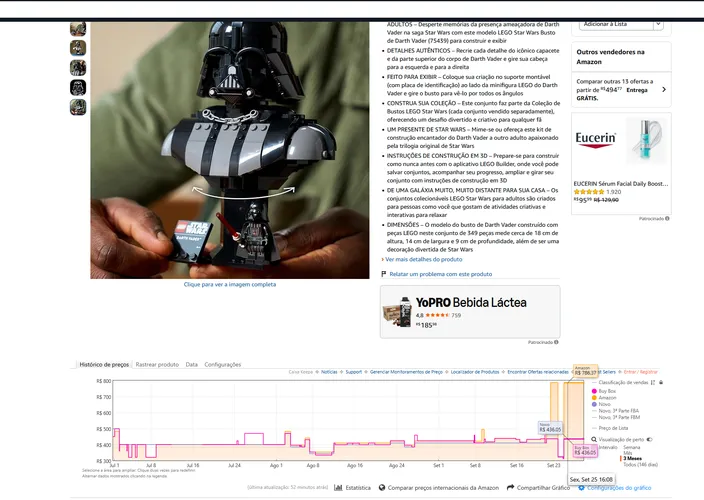Open the Adicionar à Lista dropdown arrow

point(658,24)
